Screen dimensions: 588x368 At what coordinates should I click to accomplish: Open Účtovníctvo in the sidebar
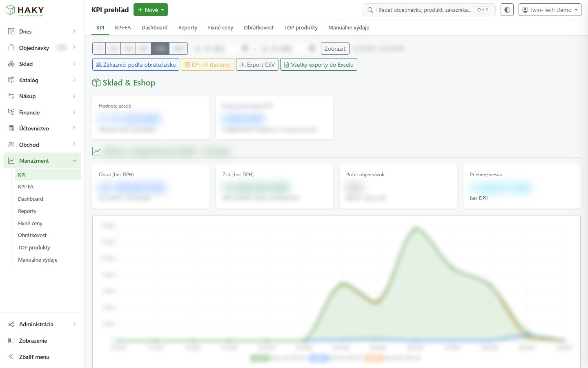42,128
